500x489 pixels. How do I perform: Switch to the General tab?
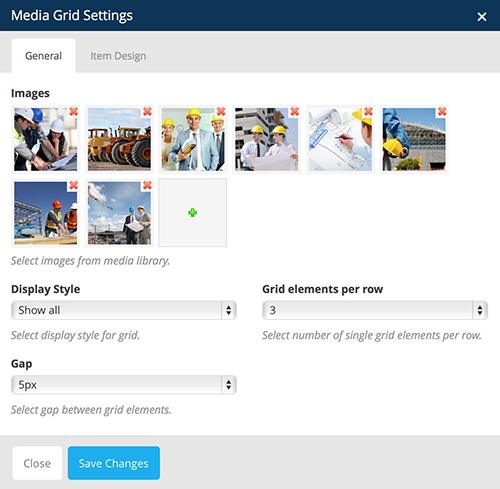click(43, 56)
